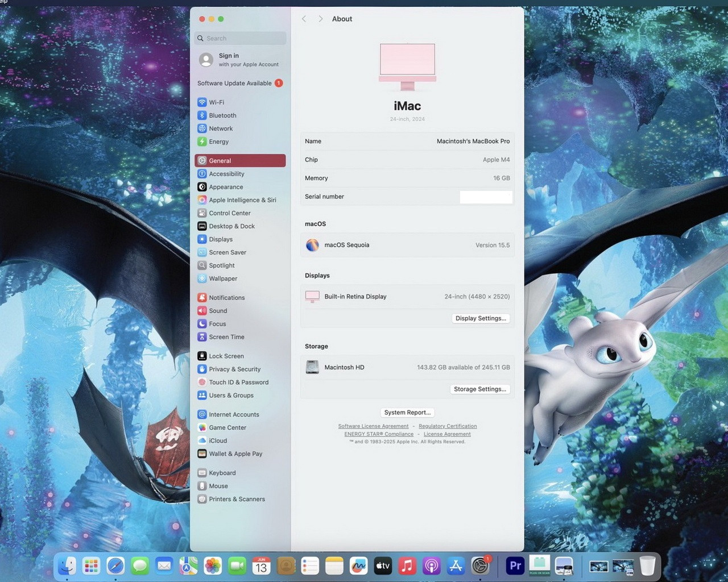
Task: Click "Built-in Retina Display" entry
Action: click(x=355, y=297)
